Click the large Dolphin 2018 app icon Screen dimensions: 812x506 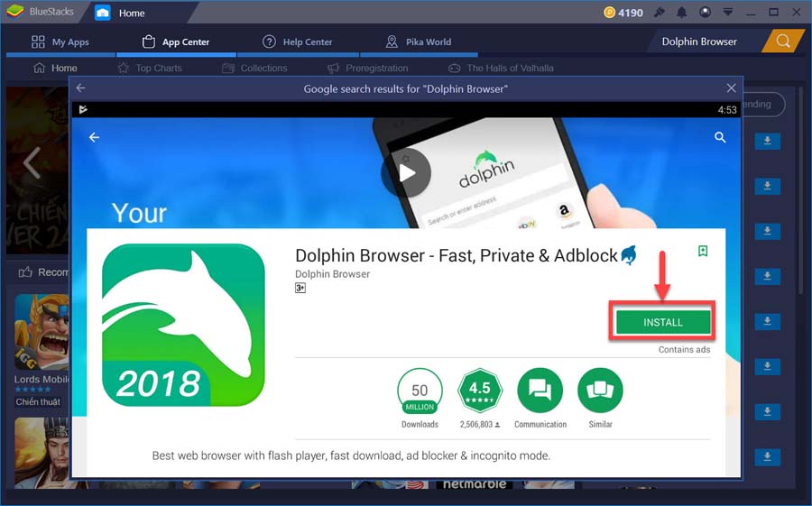pyautogui.click(x=183, y=326)
